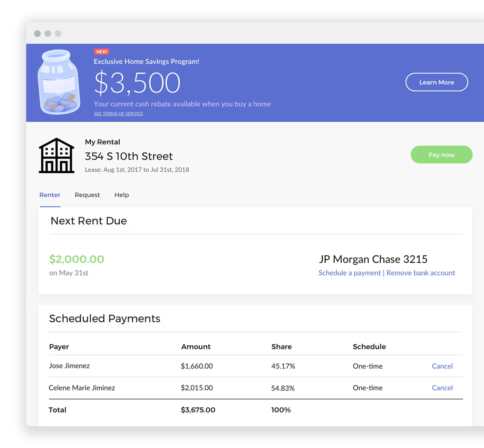Click the Exclusive Home Savings Program heading
The image size is (484, 448).
click(x=147, y=61)
